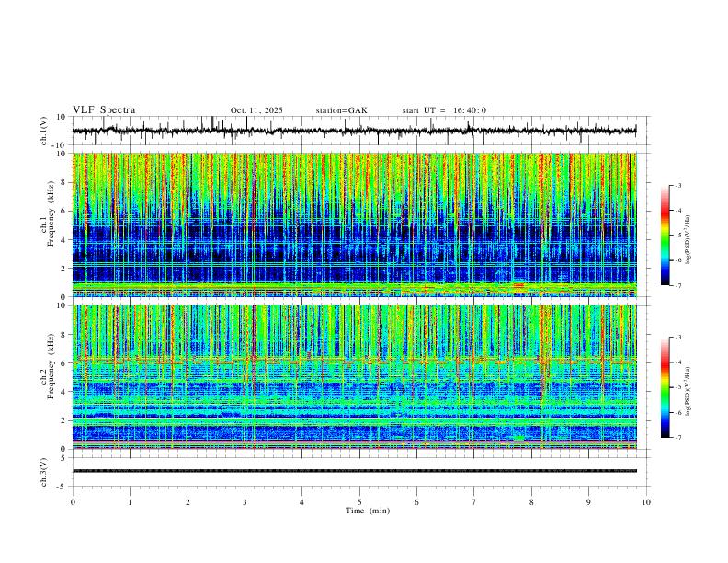Click the final time axis tick '10'

(646, 502)
